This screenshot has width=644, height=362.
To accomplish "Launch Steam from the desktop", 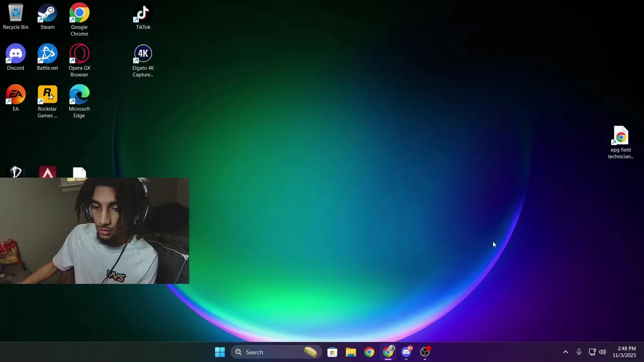I will point(47,17).
